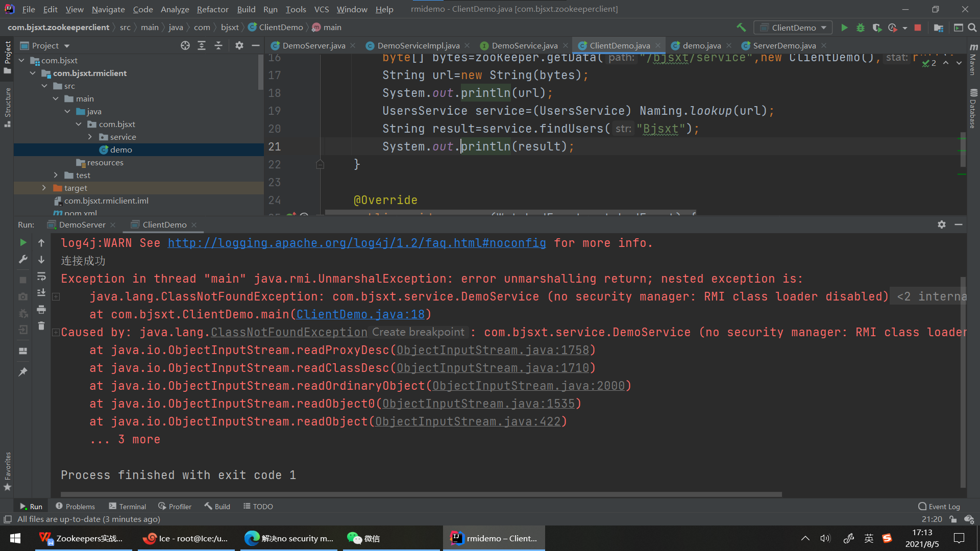Start debugging with the bug icon
980x551 pixels.
[x=861, y=28]
